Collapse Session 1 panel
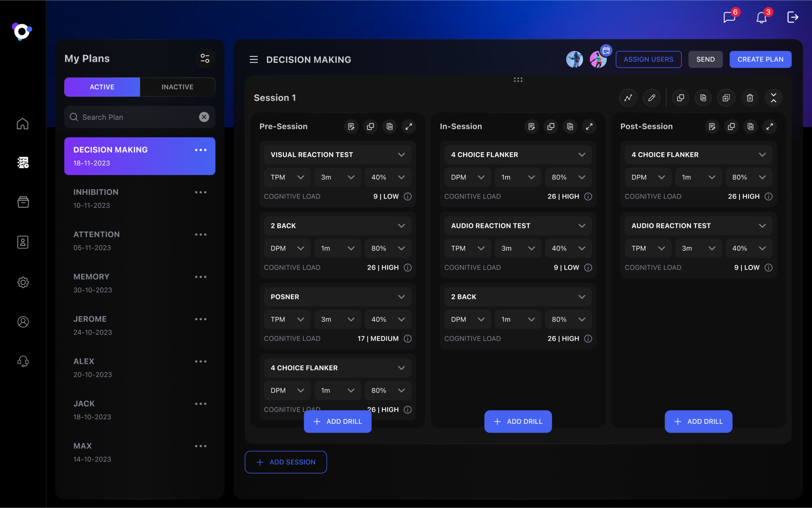The height and width of the screenshot is (508, 812). tap(773, 98)
